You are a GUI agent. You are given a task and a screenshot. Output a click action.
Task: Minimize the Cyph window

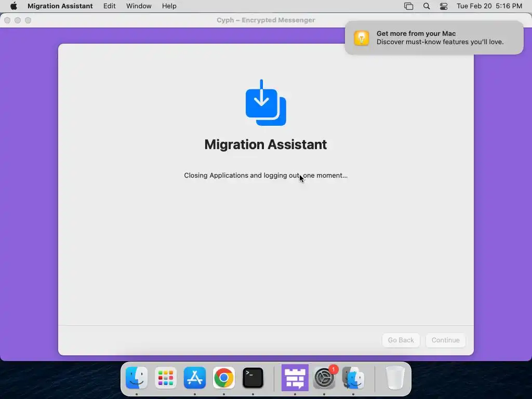[18, 20]
